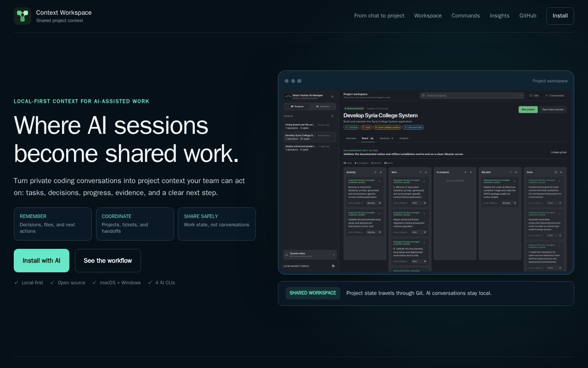
Task: Click the REMEMBER feature card
Action: (53, 224)
